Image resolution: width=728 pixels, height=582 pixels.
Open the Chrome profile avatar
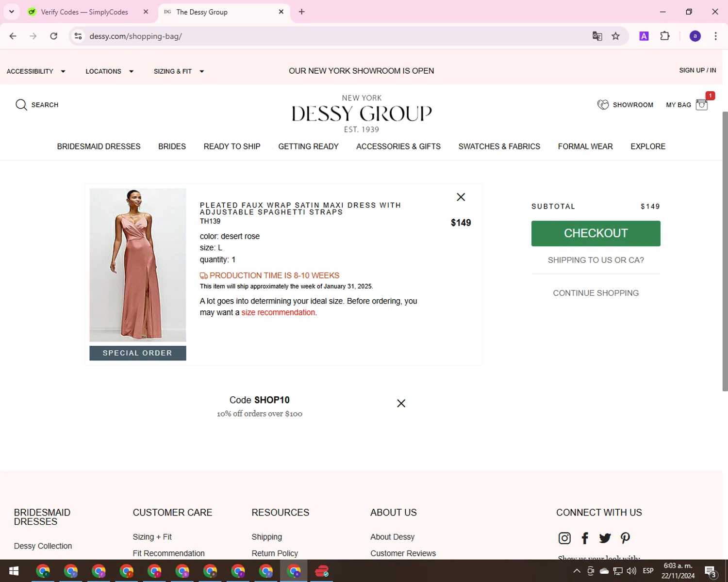pos(695,36)
